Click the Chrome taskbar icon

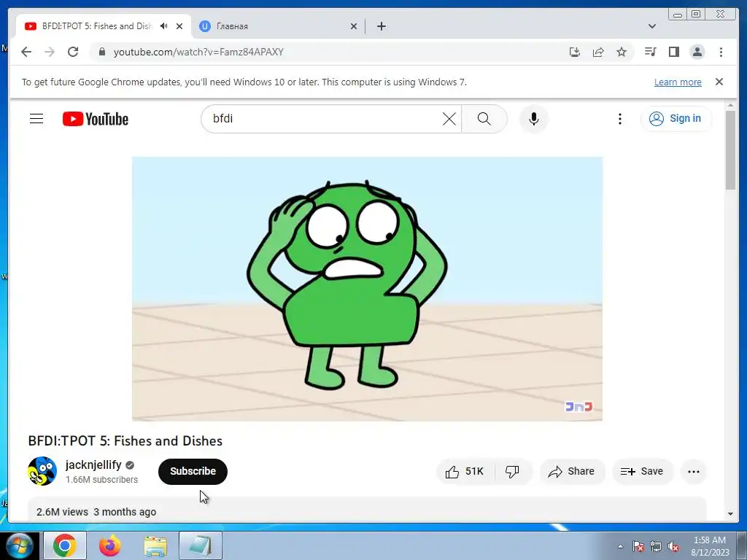click(x=65, y=545)
